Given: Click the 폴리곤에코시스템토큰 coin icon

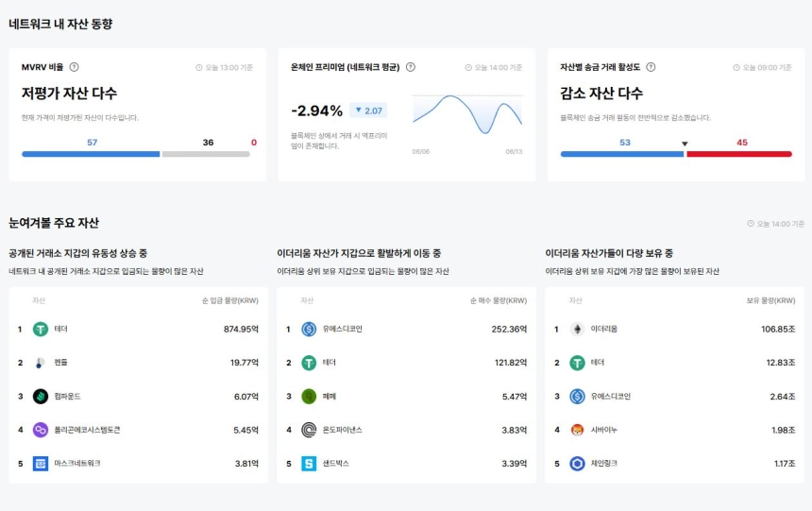Looking at the screenshot, I should pyautogui.click(x=41, y=430).
